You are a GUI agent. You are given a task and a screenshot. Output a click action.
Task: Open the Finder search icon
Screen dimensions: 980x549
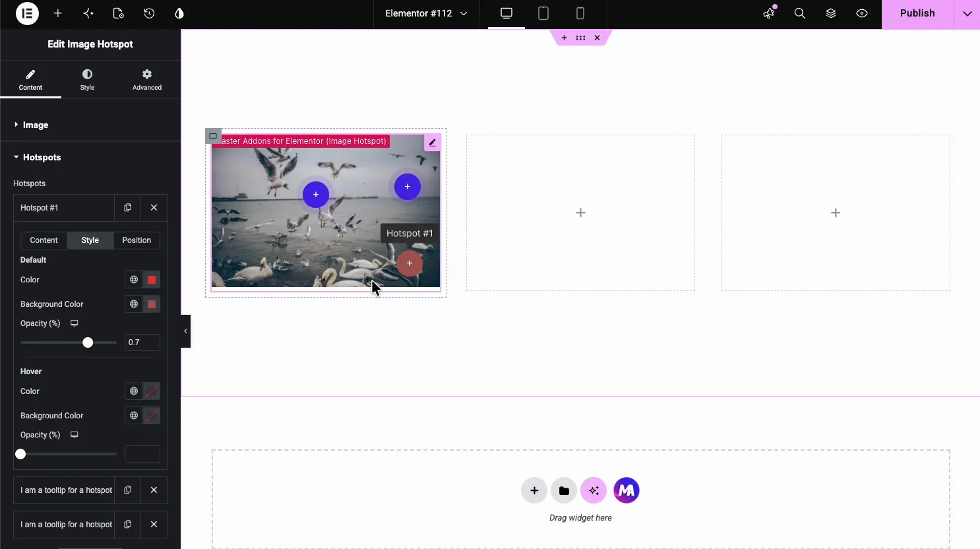(800, 13)
